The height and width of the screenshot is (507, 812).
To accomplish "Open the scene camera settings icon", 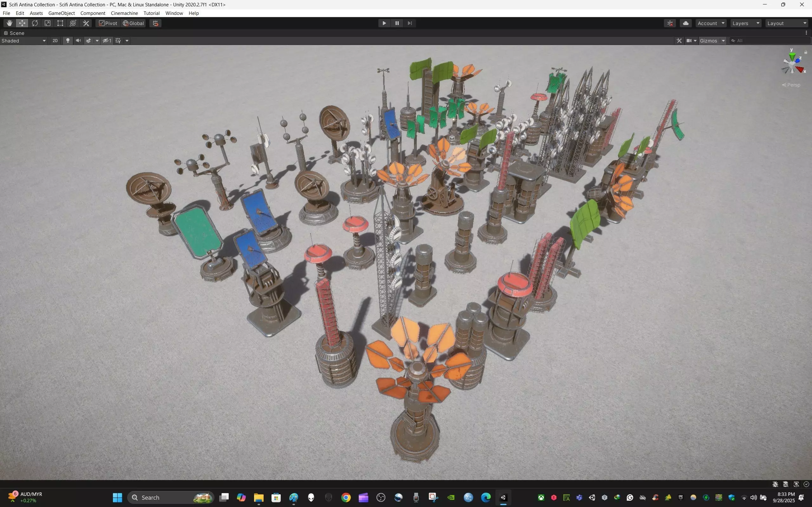I will tap(689, 41).
